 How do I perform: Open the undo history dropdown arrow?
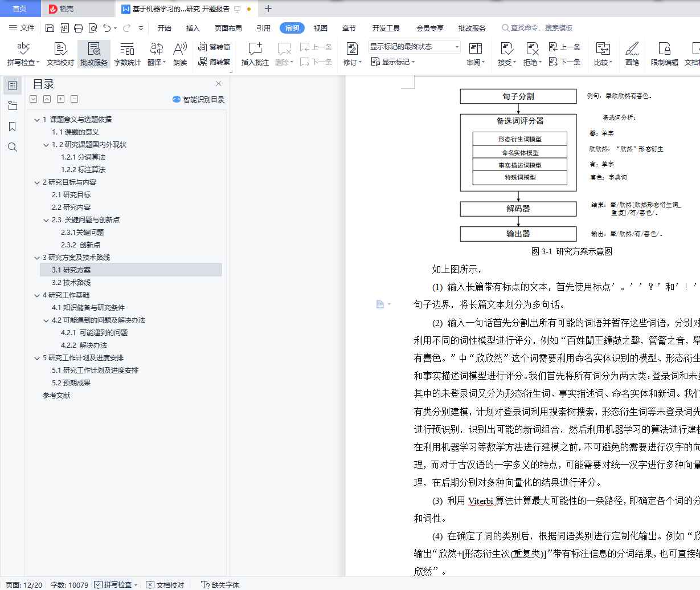(116, 28)
